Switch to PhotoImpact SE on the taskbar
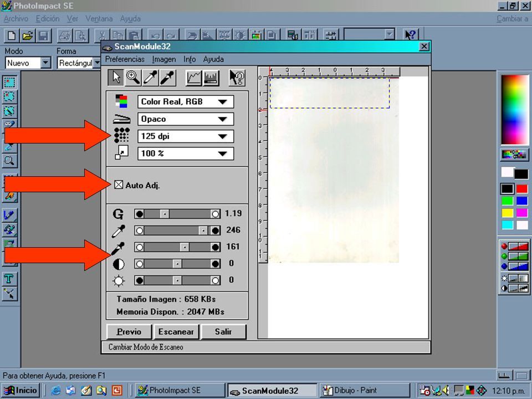532x399 pixels. (180, 391)
